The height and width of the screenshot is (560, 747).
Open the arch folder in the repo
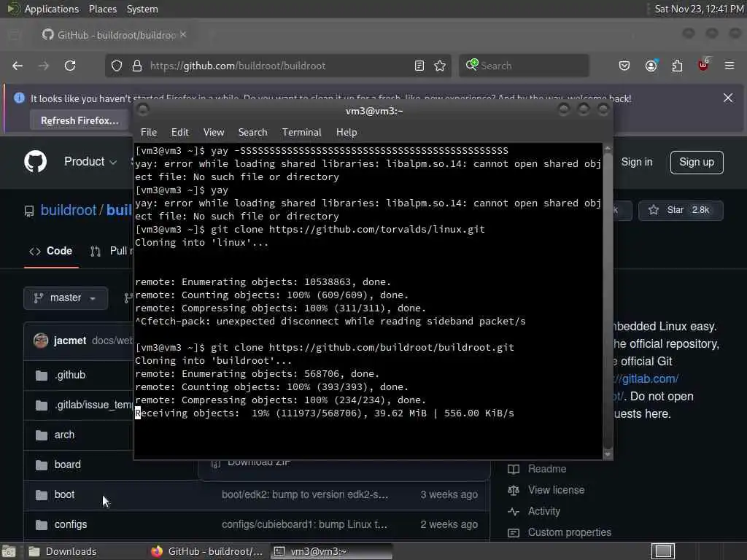click(x=64, y=435)
